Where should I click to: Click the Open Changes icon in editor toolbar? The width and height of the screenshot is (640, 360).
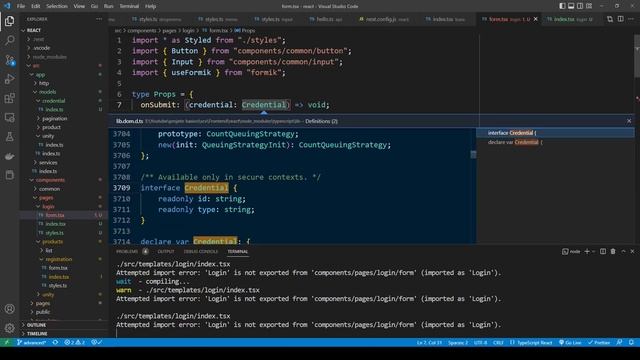(x=610, y=19)
